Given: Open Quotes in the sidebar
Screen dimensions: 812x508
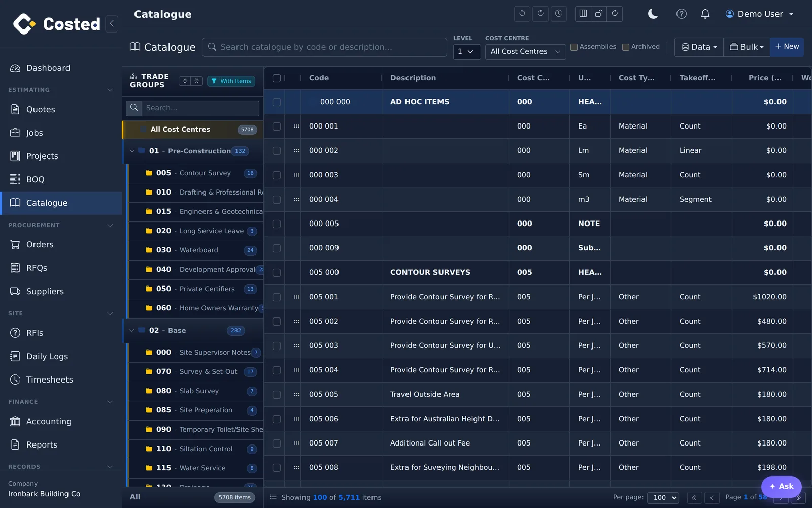Looking at the screenshot, I should (61, 109).
